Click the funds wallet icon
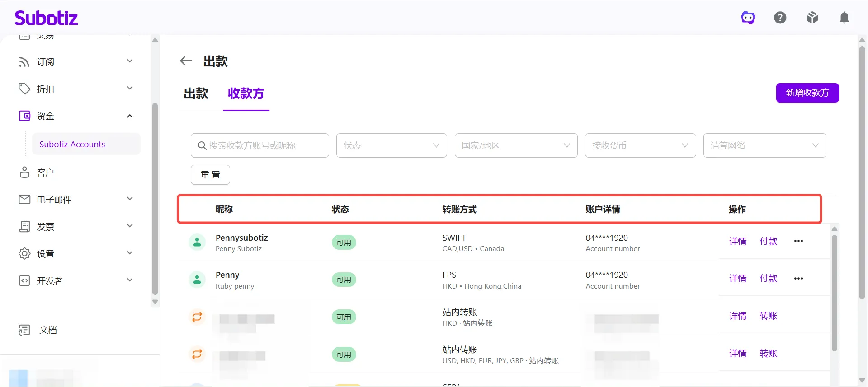Viewport: 868px width, 387px height. (x=24, y=116)
